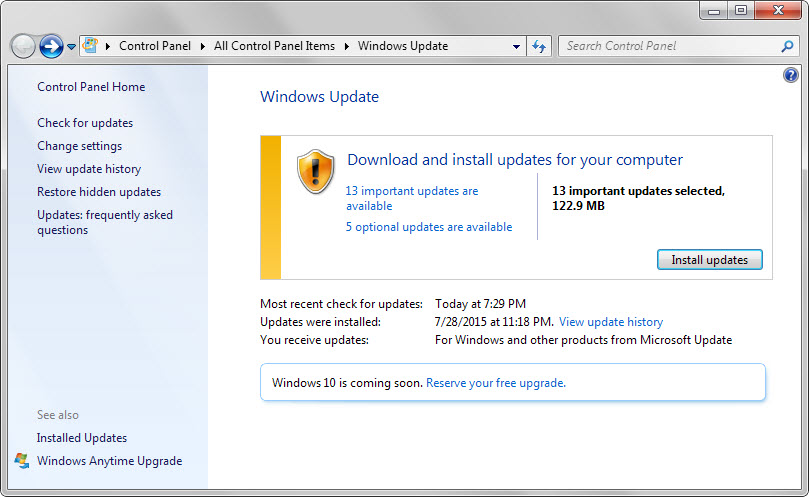Viewport: 809px width, 497px height.
Task: Click 'For Windows and other products from Microsoft Update'
Action: [x=584, y=340]
